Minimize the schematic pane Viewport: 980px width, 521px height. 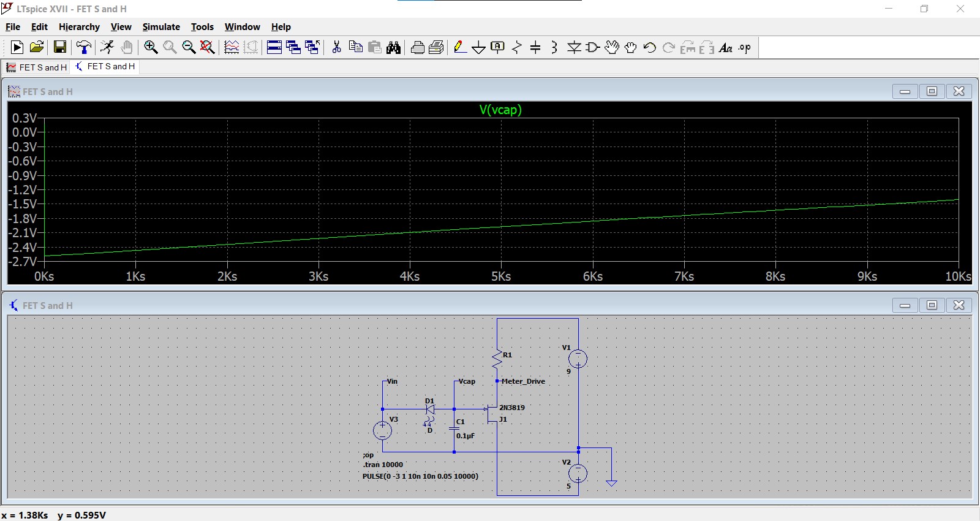click(905, 305)
